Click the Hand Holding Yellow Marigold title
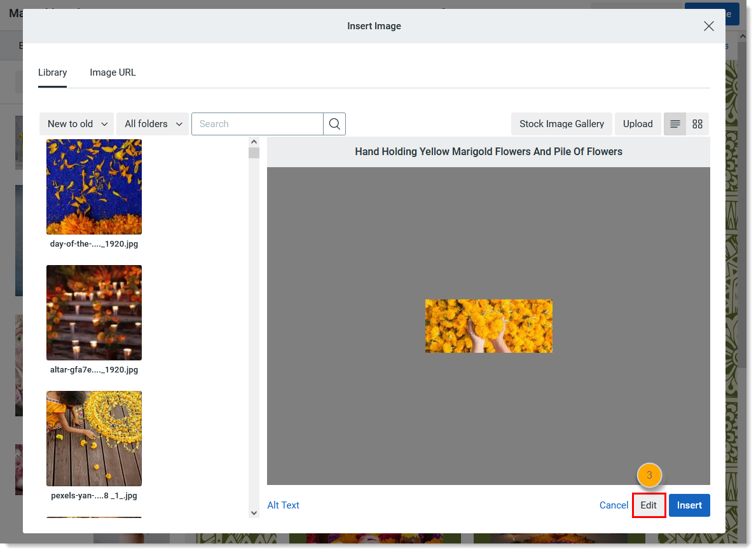Viewport: 756px width, 553px height. coord(488,151)
